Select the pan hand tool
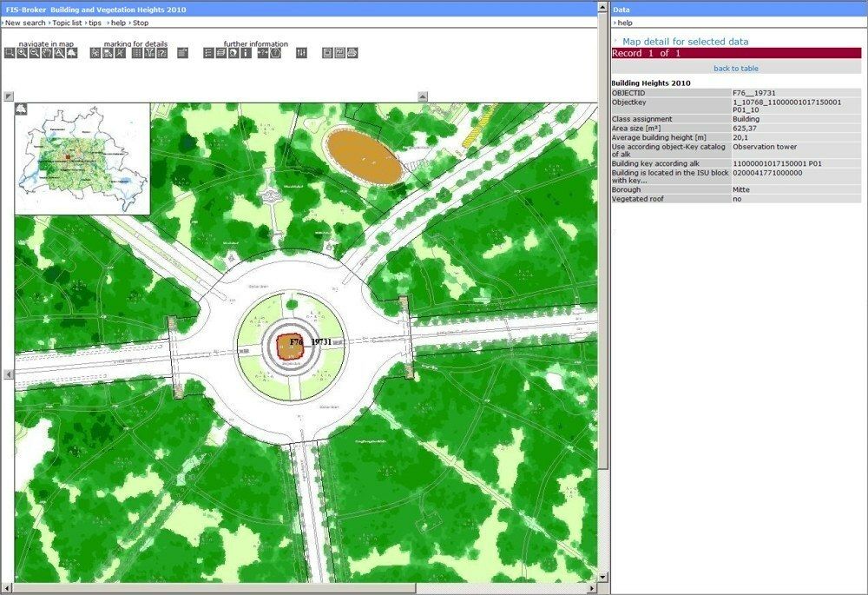Image resolution: width=868 pixels, height=595 pixels. coord(47,53)
